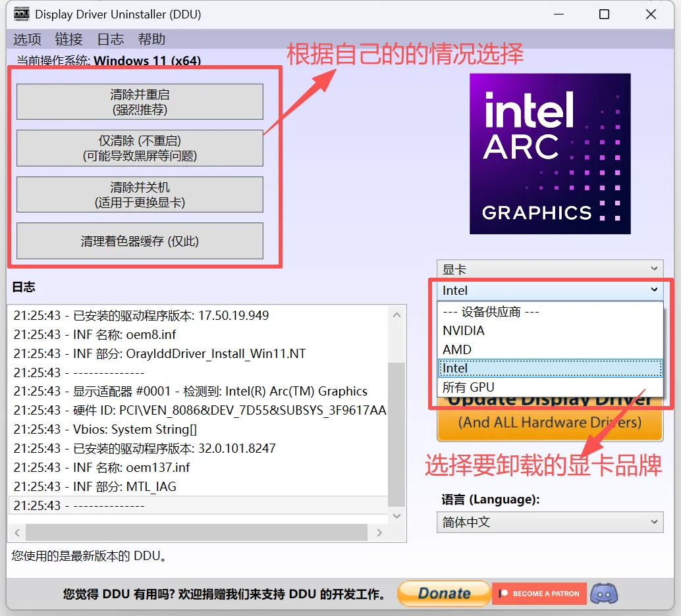This screenshot has height=616, width=681.
Task: Maximize the DDU window
Action: coord(604,14)
